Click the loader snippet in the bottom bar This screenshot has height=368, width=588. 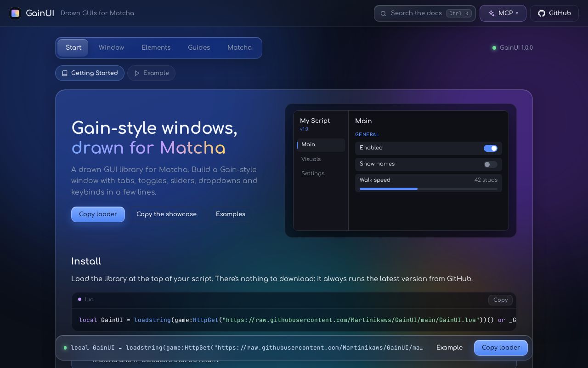[x=247, y=348]
